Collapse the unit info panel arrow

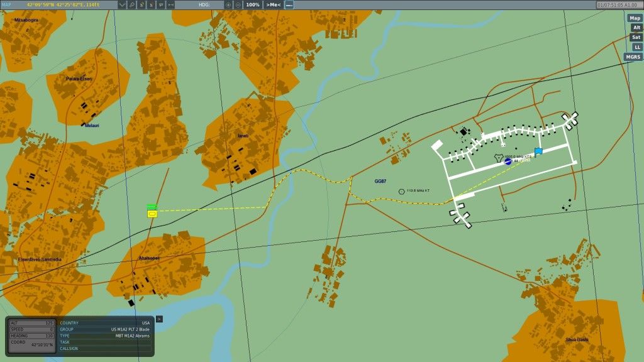pyautogui.click(x=158, y=319)
